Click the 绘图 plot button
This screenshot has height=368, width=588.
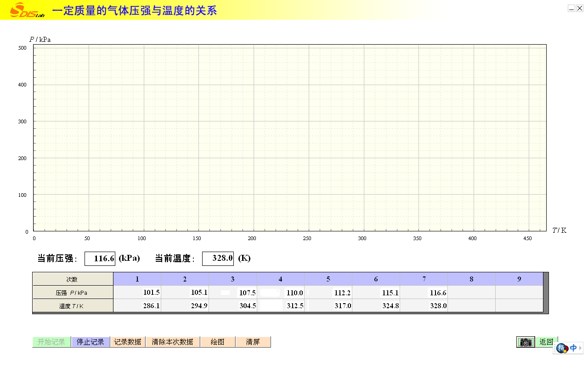218,342
